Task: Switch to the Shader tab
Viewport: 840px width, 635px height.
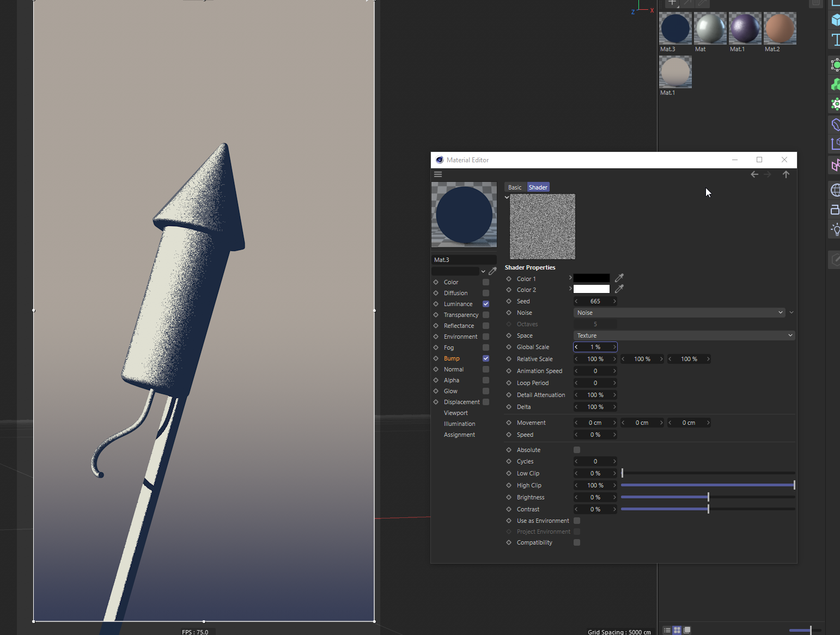Action: (x=538, y=187)
